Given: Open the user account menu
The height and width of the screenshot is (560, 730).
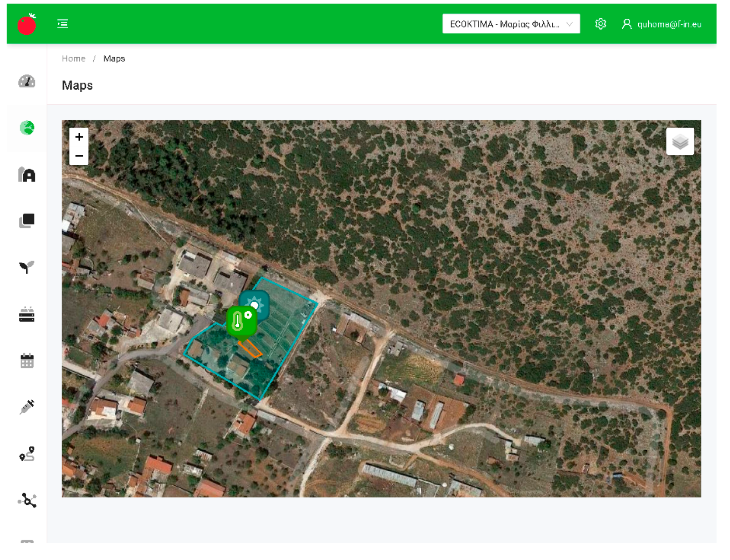Looking at the screenshot, I should pos(661,24).
